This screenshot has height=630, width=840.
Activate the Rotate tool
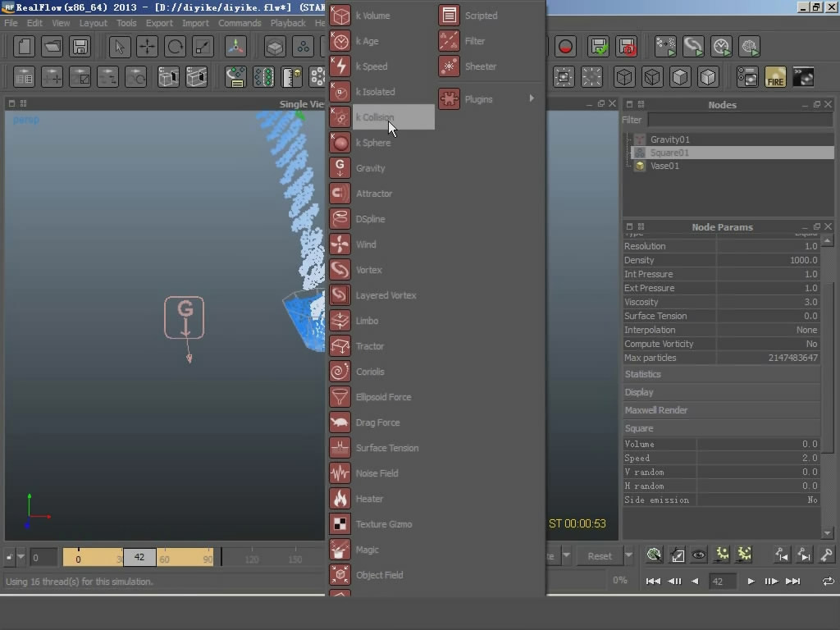176,47
